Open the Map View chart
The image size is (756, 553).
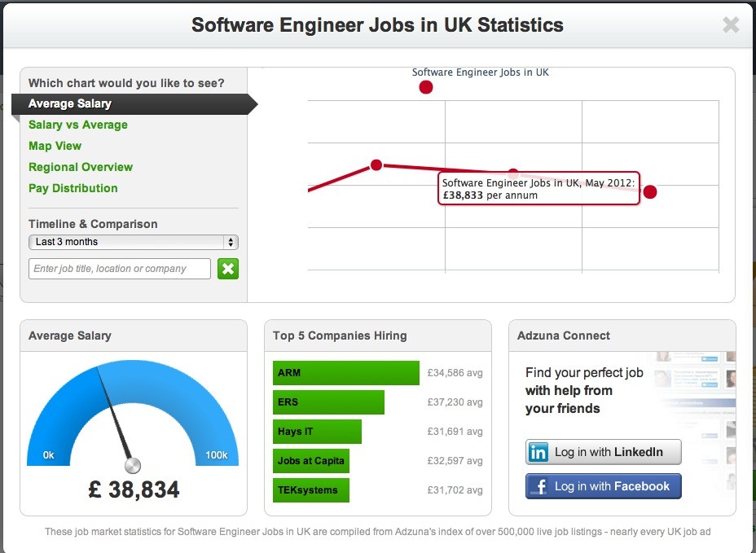click(55, 146)
